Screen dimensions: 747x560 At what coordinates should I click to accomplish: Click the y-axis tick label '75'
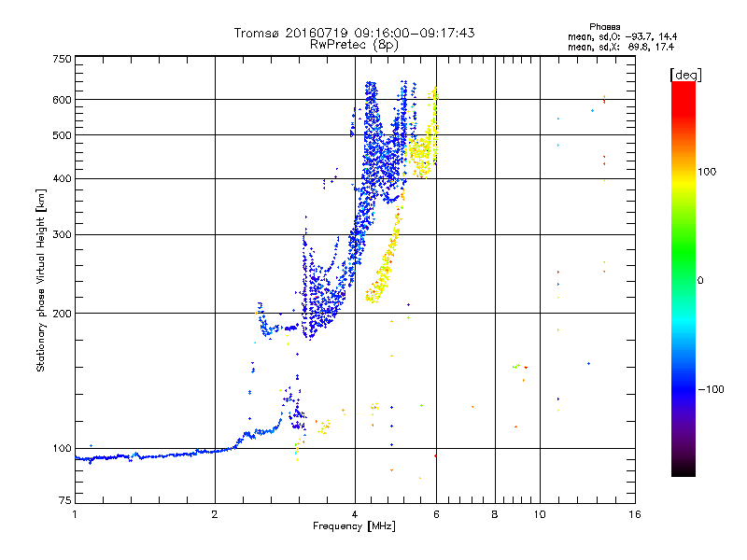pyautogui.click(x=65, y=500)
